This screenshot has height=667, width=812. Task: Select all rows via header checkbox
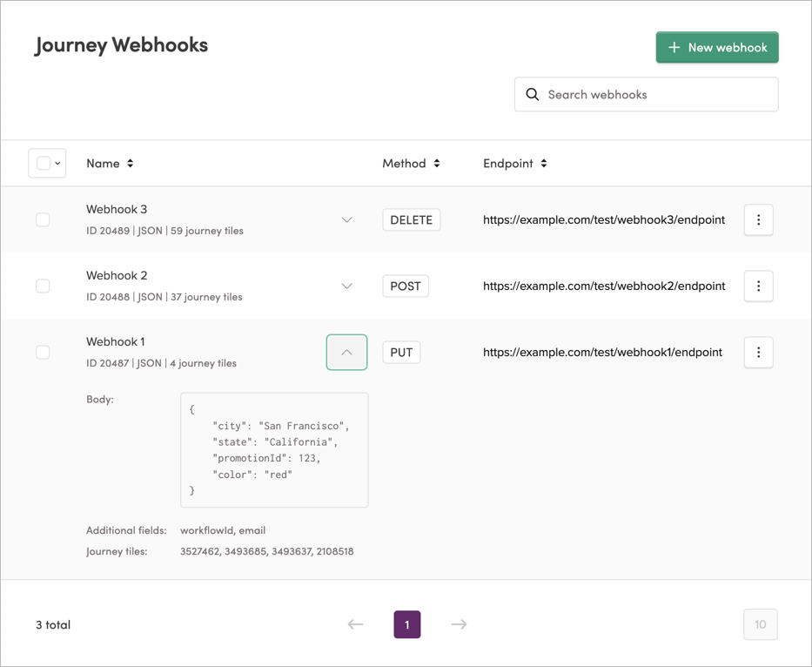tap(42, 163)
